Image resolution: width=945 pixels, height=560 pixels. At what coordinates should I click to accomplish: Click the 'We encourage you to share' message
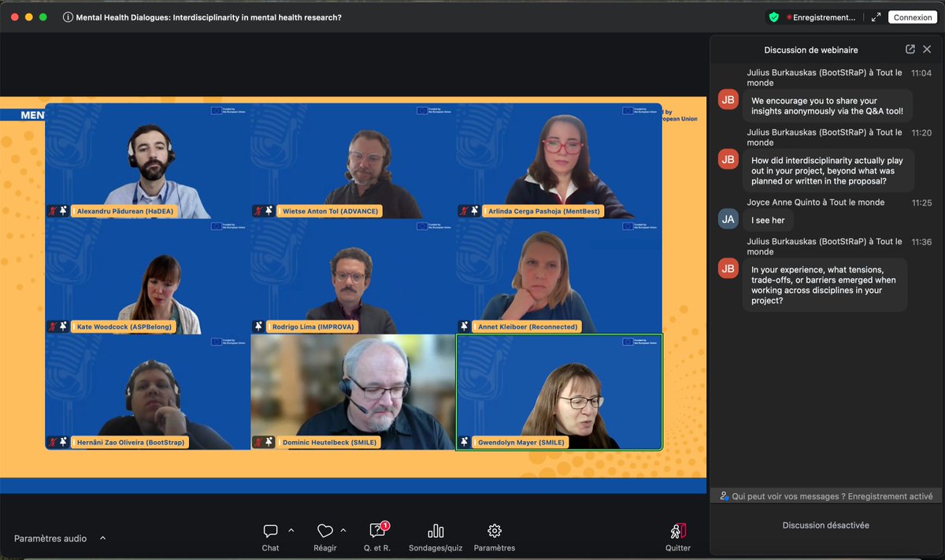828,106
